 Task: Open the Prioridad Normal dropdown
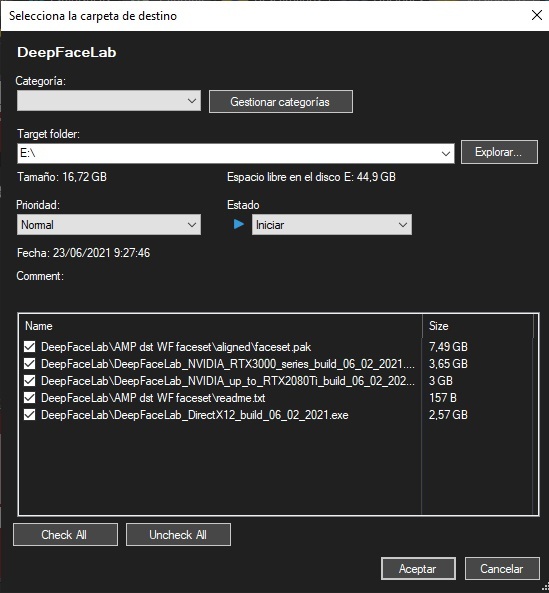[x=109, y=225]
